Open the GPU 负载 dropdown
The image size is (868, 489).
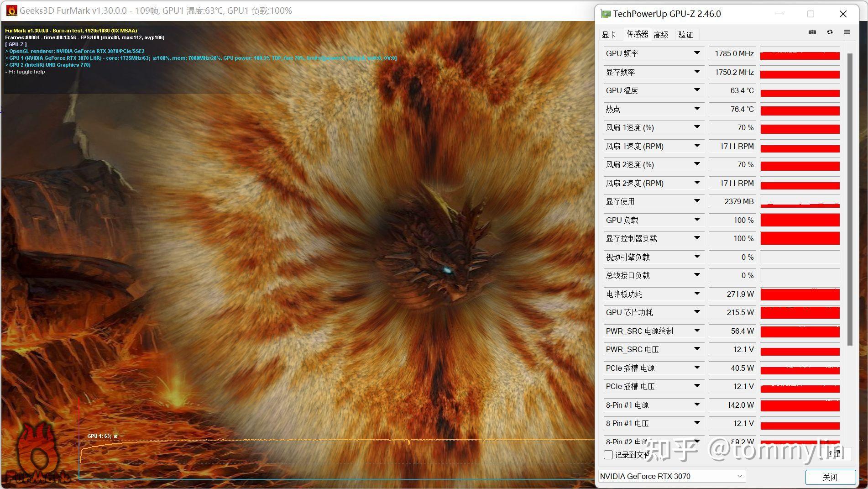pyautogui.click(x=697, y=220)
